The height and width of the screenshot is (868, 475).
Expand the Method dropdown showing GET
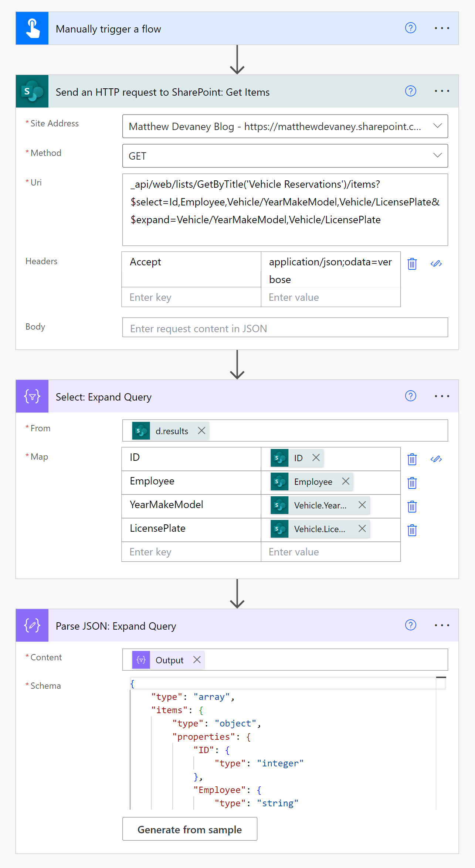[x=438, y=156]
